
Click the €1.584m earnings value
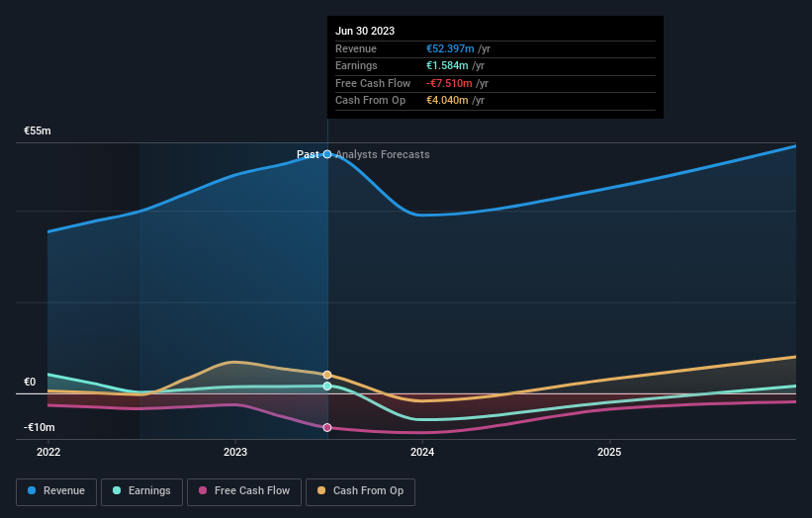pyautogui.click(x=447, y=65)
